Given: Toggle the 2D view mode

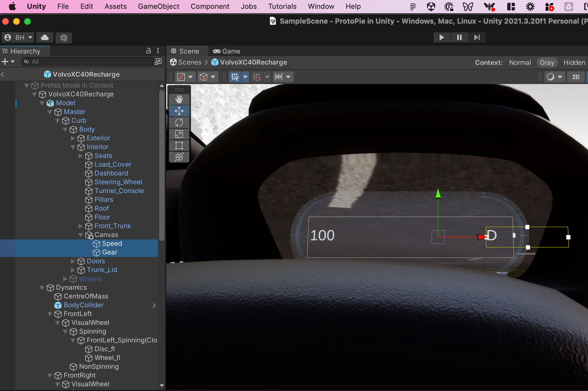Looking at the screenshot, I should (575, 77).
